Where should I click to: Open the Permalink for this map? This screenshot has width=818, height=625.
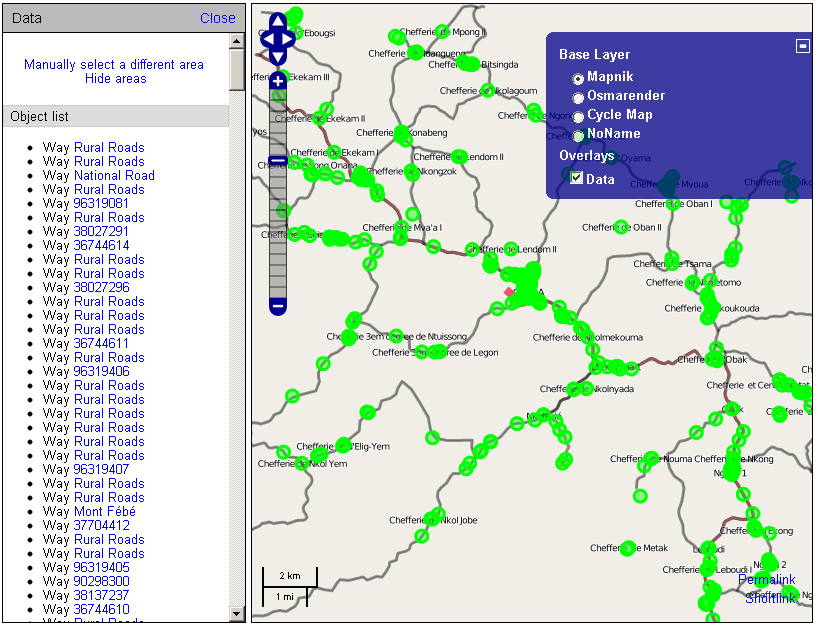point(767,580)
